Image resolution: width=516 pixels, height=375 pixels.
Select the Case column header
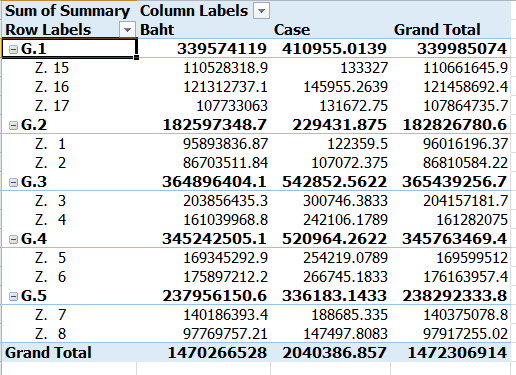(x=292, y=30)
